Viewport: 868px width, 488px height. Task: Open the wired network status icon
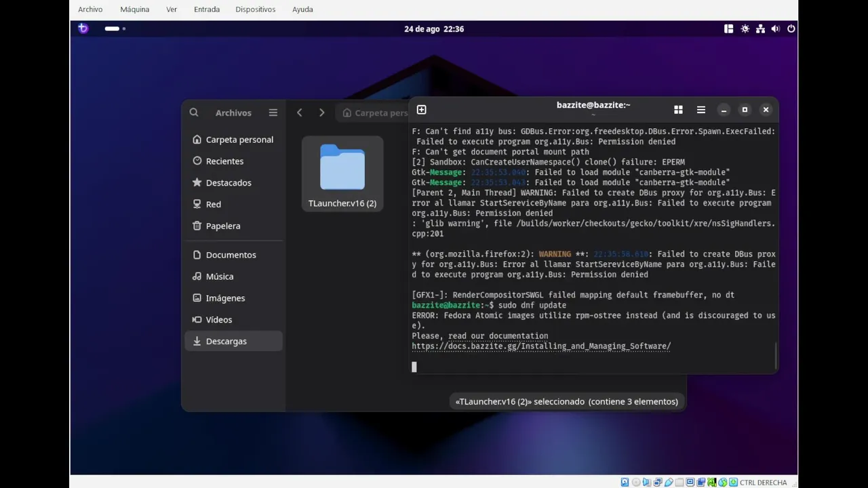pyautogui.click(x=760, y=28)
